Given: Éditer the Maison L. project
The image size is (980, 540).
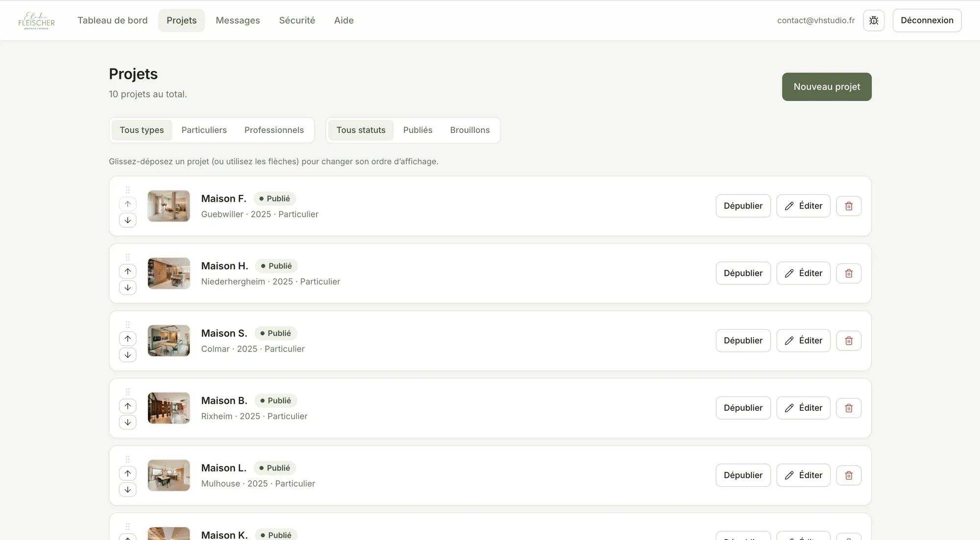Looking at the screenshot, I should [x=803, y=475].
